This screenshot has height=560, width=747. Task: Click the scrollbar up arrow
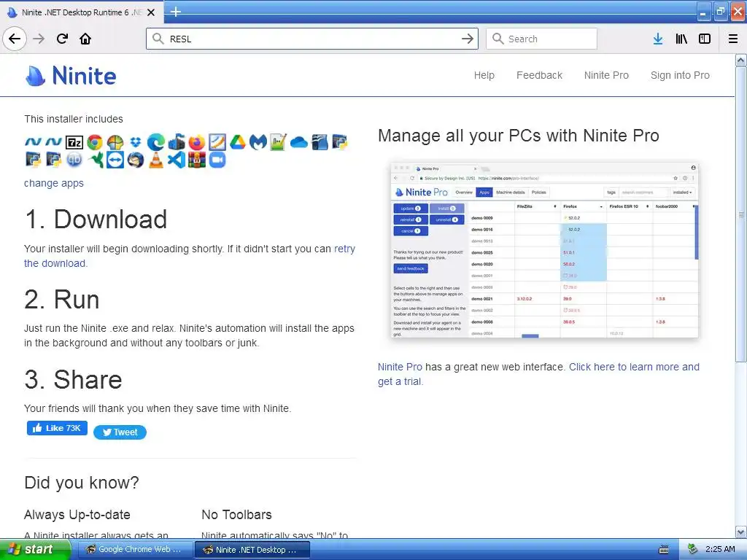[x=741, y=60]
